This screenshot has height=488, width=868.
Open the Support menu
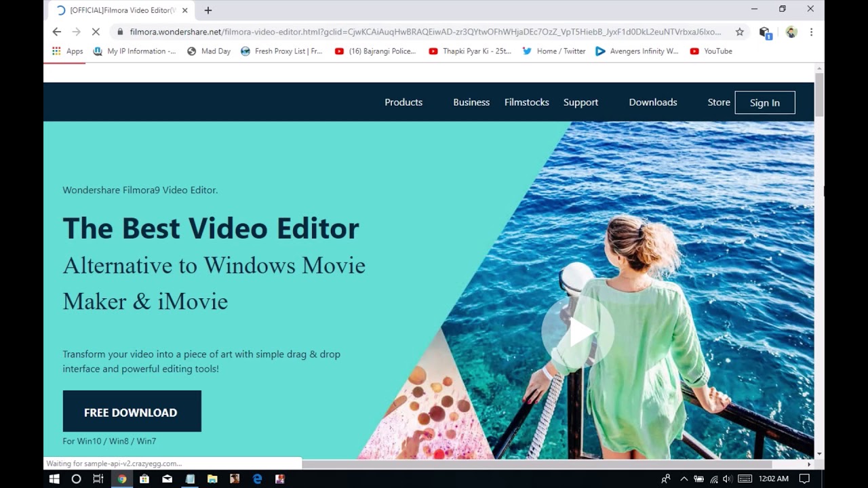point(581,102)
